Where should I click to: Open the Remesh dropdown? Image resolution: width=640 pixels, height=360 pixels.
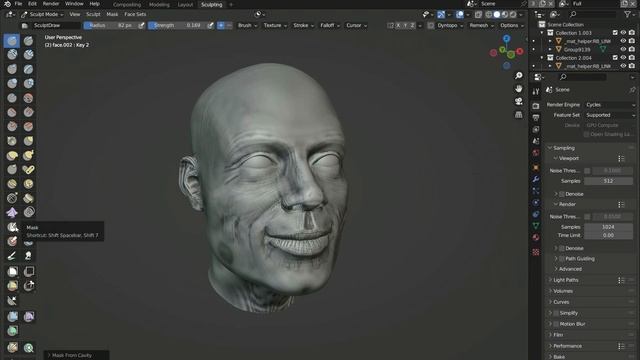point(481,25)
